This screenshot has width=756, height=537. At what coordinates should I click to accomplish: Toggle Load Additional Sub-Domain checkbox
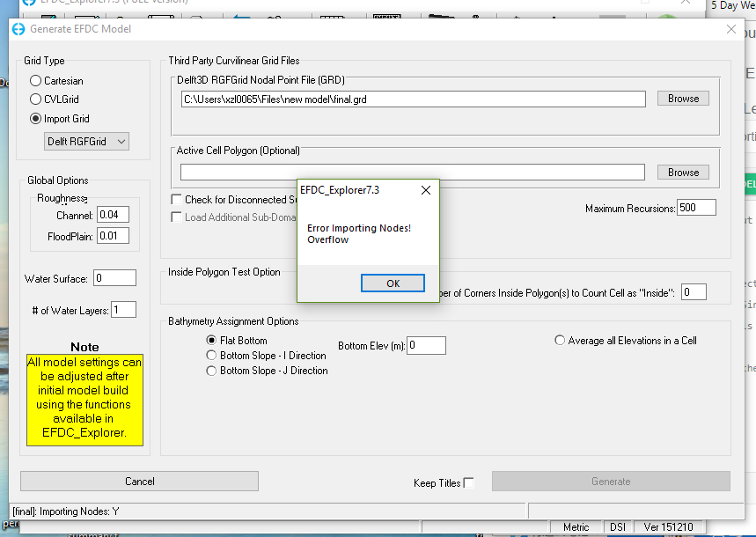pyautogui.click(x=177, y=217)
